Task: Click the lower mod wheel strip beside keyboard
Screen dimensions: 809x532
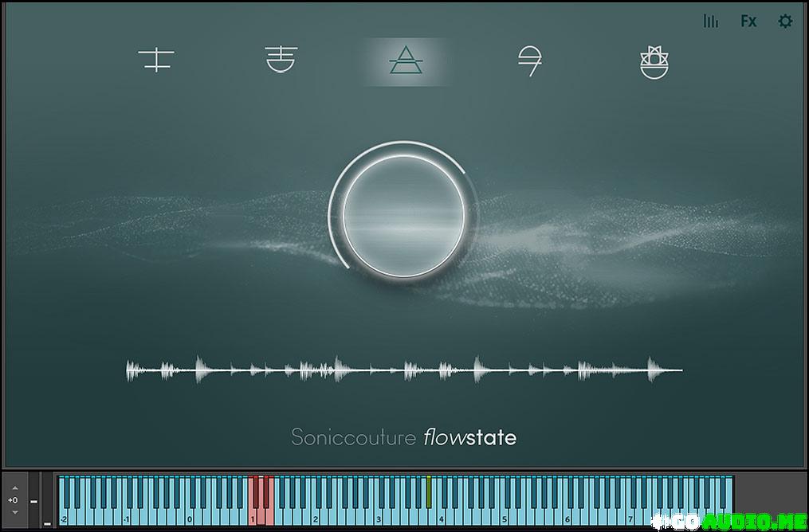Action: coord(47,502)
